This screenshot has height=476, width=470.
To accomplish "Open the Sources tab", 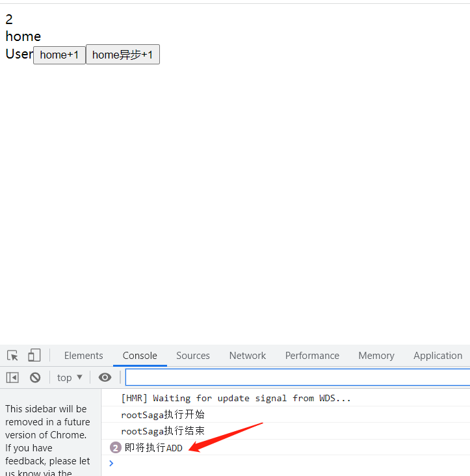I will pos(193,356).
